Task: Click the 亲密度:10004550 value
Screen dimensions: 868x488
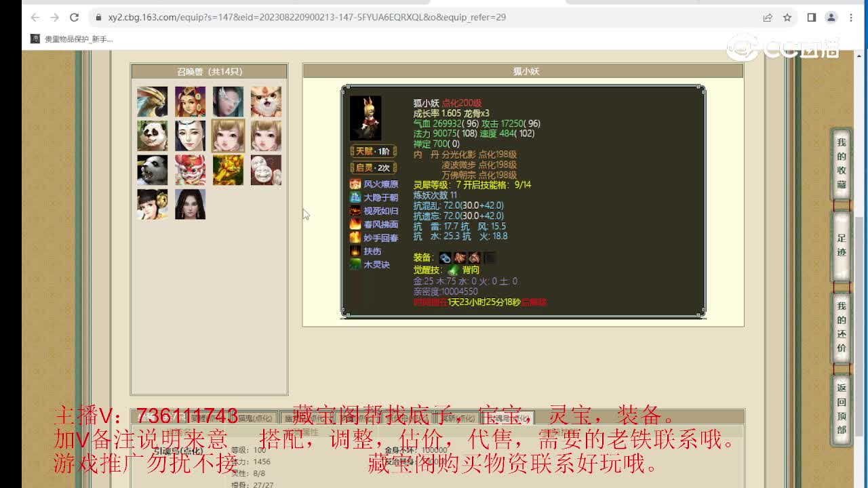Action: pos(446,291)
